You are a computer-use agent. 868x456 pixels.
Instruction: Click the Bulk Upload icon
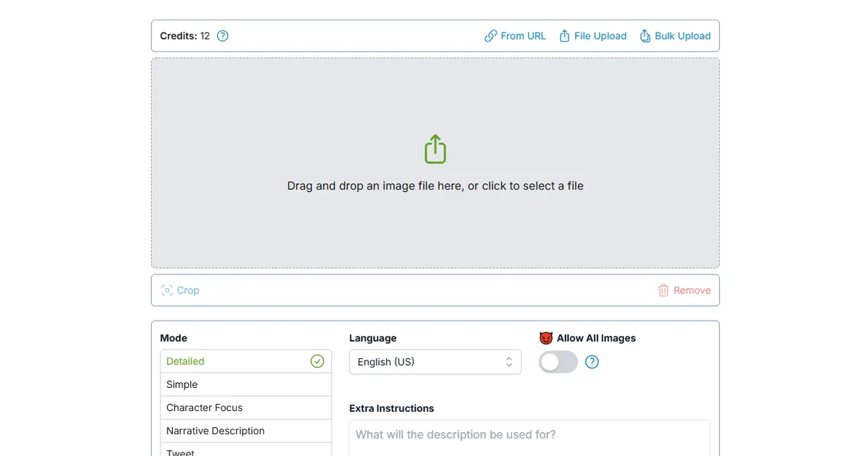pos(645,35)
